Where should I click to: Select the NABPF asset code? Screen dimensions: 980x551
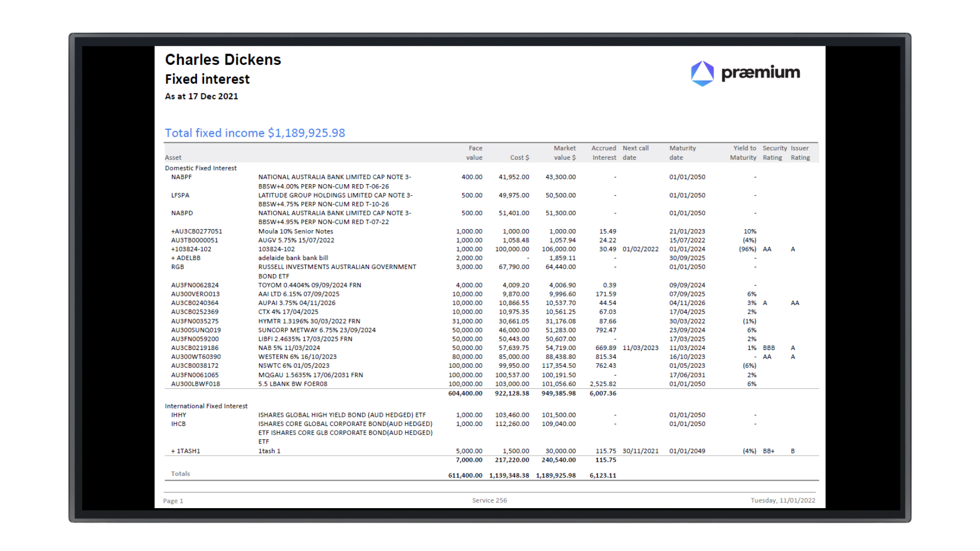point(181,177)
